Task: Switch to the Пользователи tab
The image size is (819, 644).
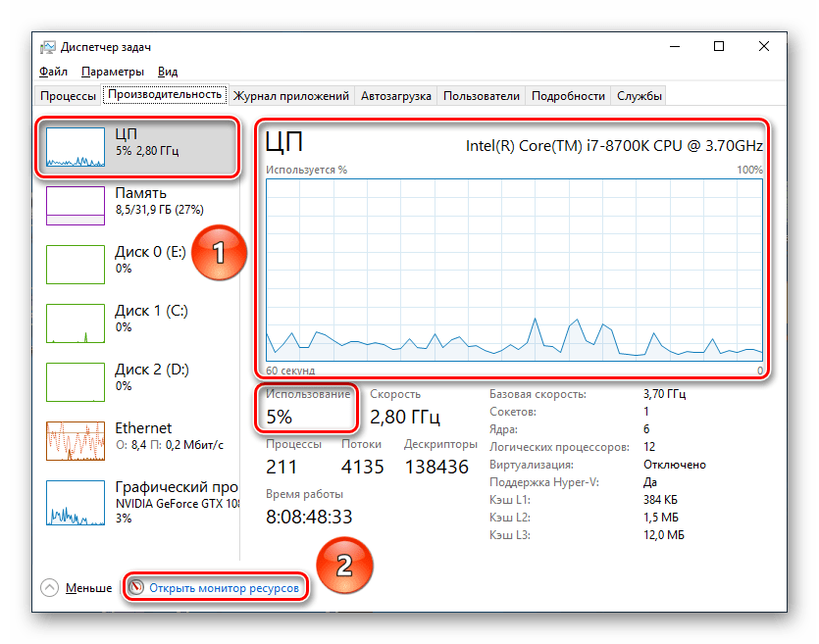Action: pos(481,96)
